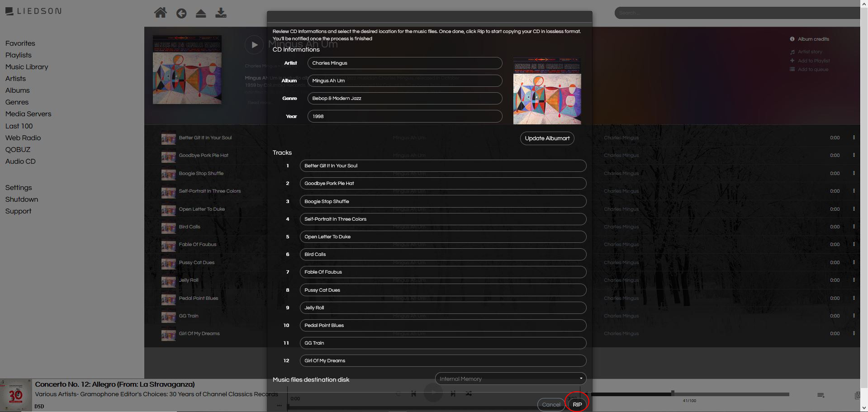Open the play queue icon near volume
Viewport: 868px width, 412px height.
[821, 395]
